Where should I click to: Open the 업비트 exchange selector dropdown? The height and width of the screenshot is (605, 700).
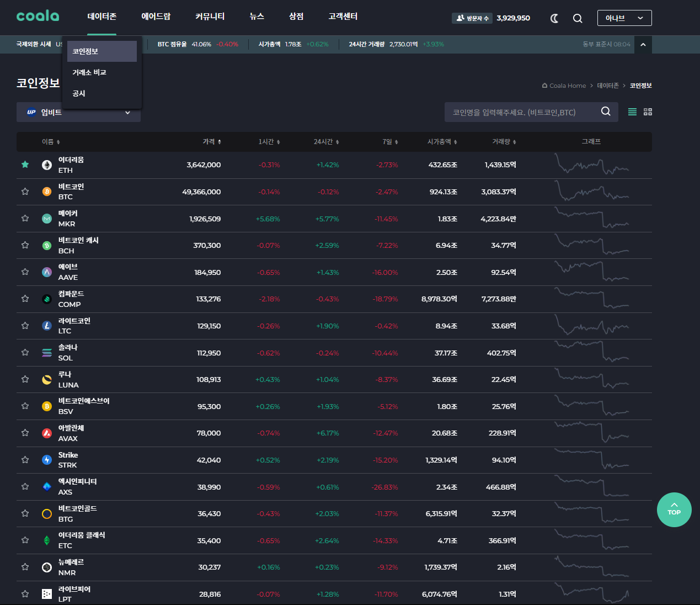click(x=78, y=112)
